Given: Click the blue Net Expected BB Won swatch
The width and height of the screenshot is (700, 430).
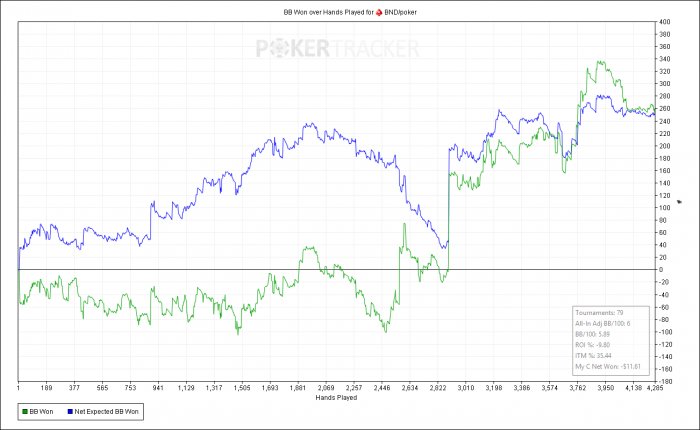Looking at the screenshot, I should click(x=70, y=412).
